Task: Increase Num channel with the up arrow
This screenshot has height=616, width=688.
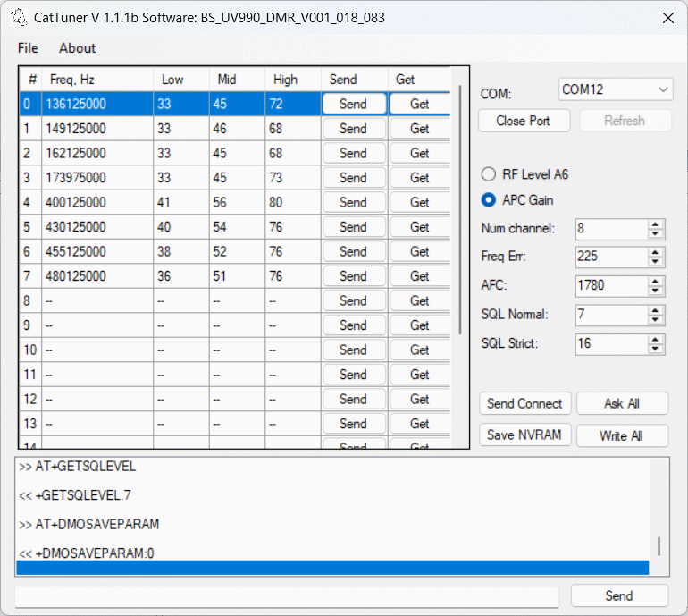Action: 657,224
